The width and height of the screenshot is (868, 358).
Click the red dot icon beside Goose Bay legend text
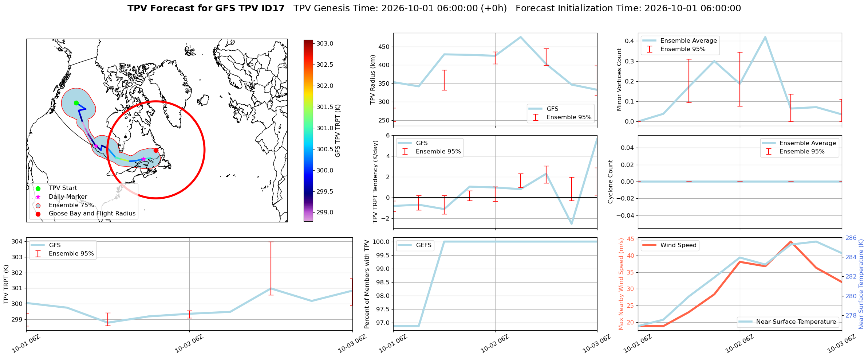point(38,214)
